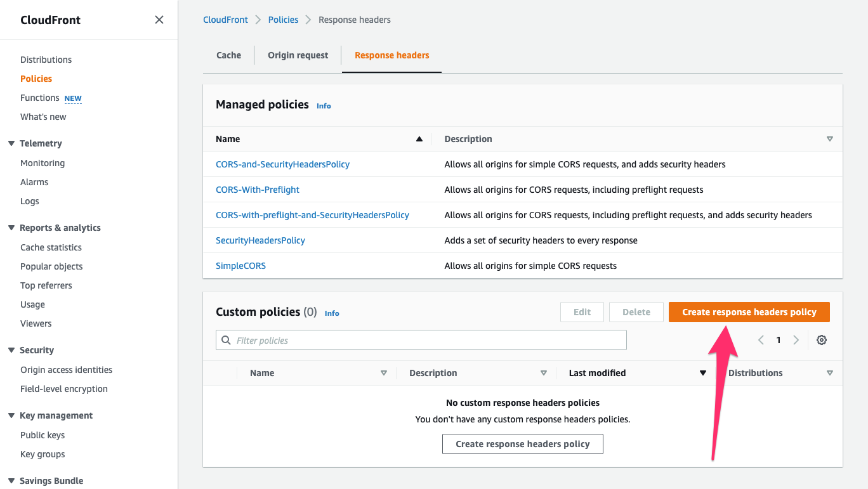Switch to the Origin request tab
Image resolution: width=868 pixels, height=489 pixels.
click(x=298, y=55)
